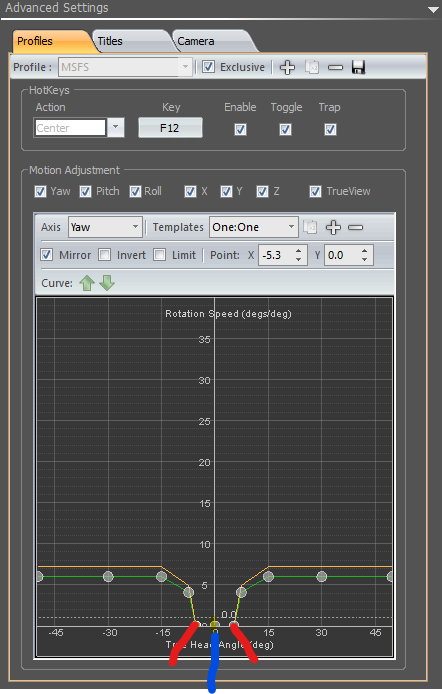Decrease Point Y value stepper
Image resolution: width=442 pixels, height=694 pixels.
click(x=364, y=259)
